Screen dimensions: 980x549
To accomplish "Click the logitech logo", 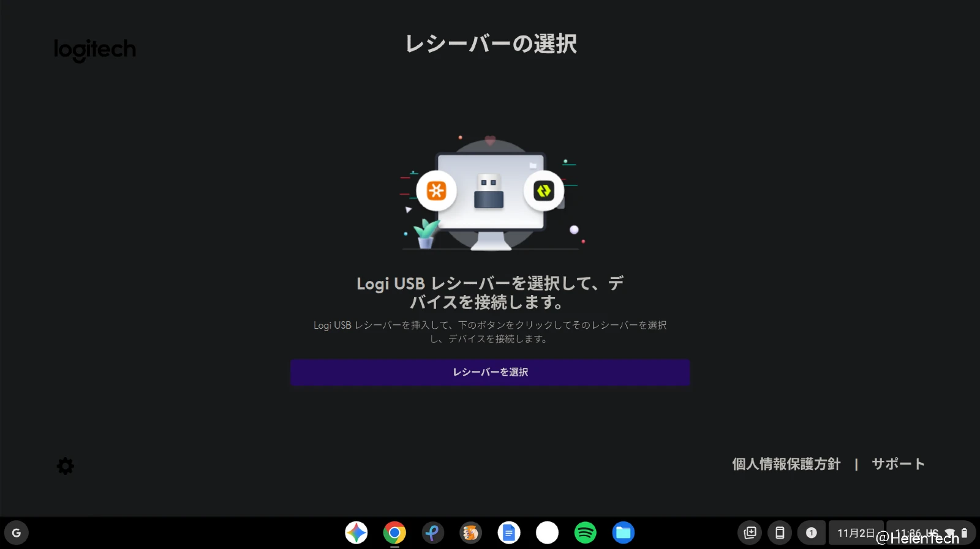I will (95, 50).
